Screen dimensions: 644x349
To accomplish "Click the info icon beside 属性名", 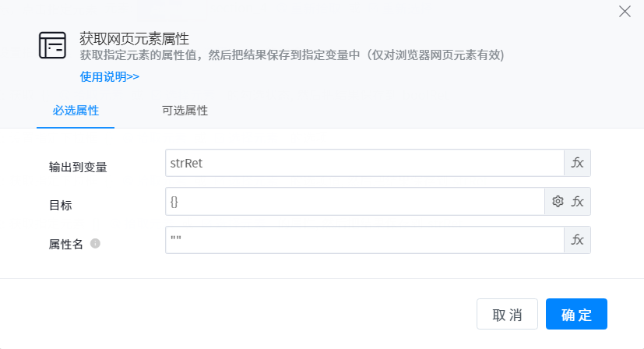I will [x=96, y=244].
